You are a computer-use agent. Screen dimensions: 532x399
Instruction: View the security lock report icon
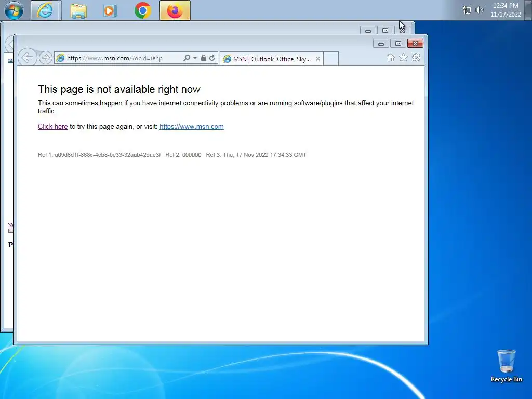pyautogui.click(x=204, y=58)
